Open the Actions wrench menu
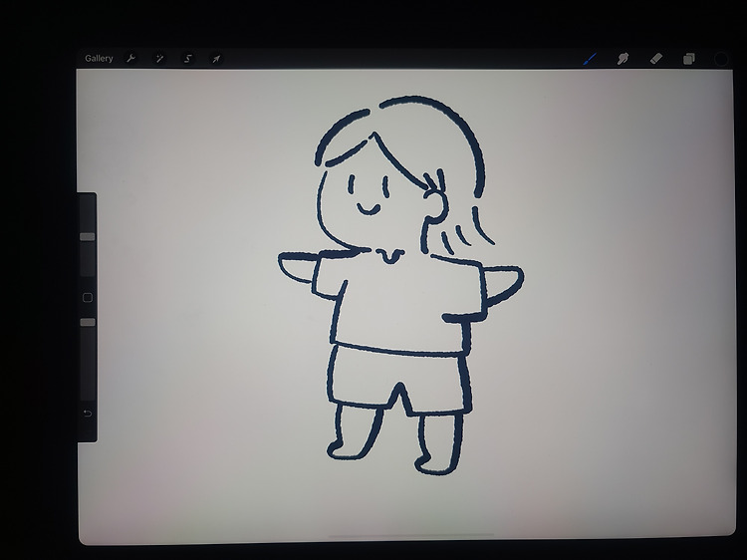747x560 pixels. point(130,58)
